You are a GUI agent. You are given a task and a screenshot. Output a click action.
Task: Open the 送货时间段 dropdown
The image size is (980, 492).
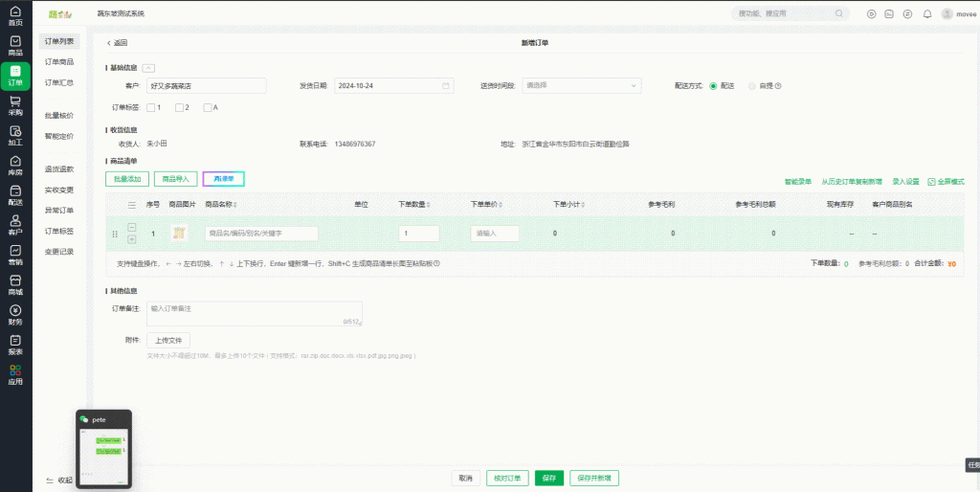tap(581, 86)
